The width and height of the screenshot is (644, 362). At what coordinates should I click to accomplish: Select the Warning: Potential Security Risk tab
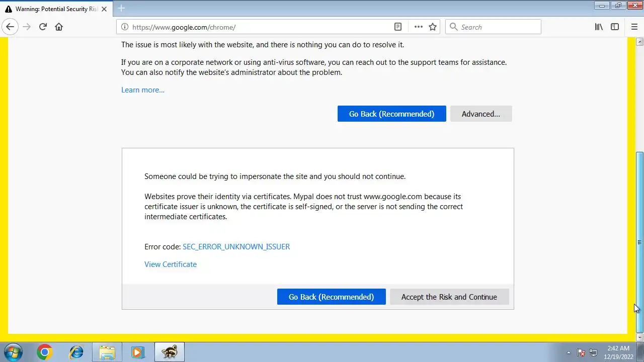click(55, 9)
